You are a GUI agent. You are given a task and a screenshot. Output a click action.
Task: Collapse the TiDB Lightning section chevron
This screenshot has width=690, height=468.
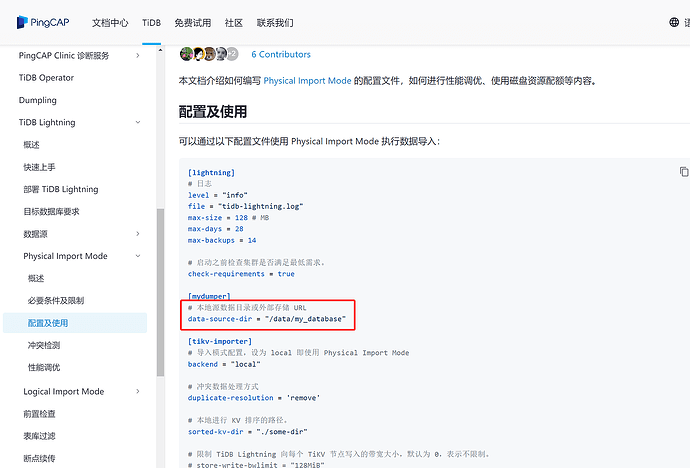(138, 122)
